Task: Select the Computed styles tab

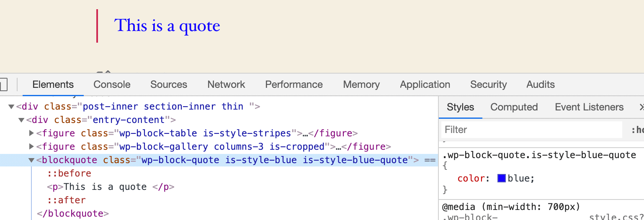Action: (x=514, y=107)
